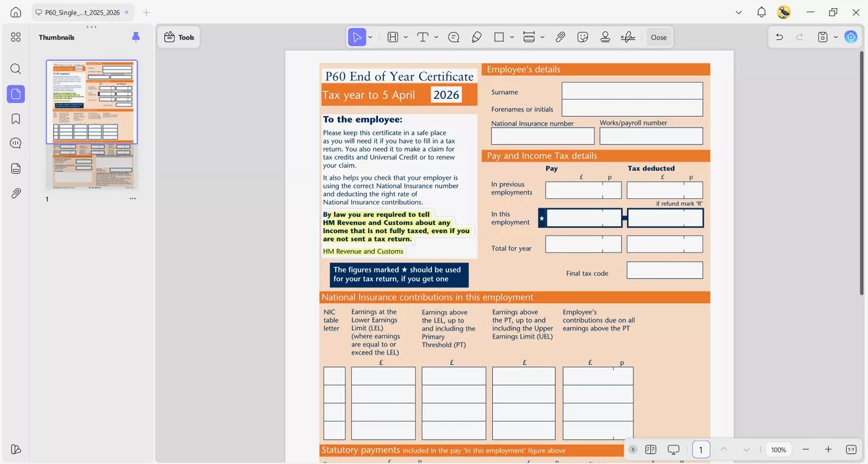Viewport: 868px width, 464px height.
Task: Select the Text tool
Action: pos(423,37)
